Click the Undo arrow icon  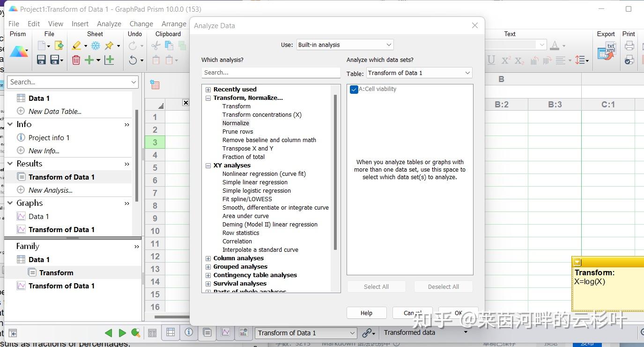(133, 60)
